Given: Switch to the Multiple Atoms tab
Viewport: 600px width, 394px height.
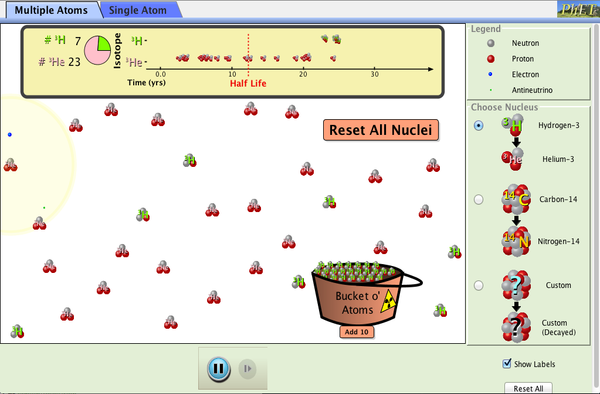Looking at the screenshot, I should pos(51,10).
